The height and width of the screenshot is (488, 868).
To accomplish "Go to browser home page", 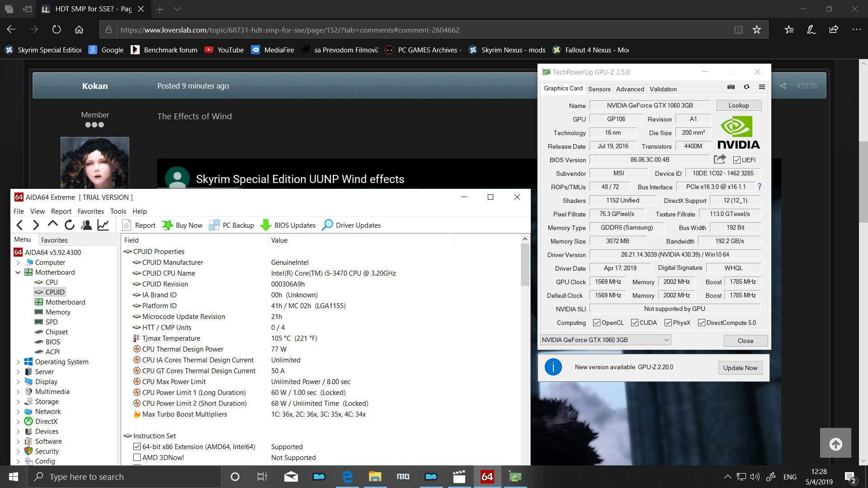I will (79, 30).
